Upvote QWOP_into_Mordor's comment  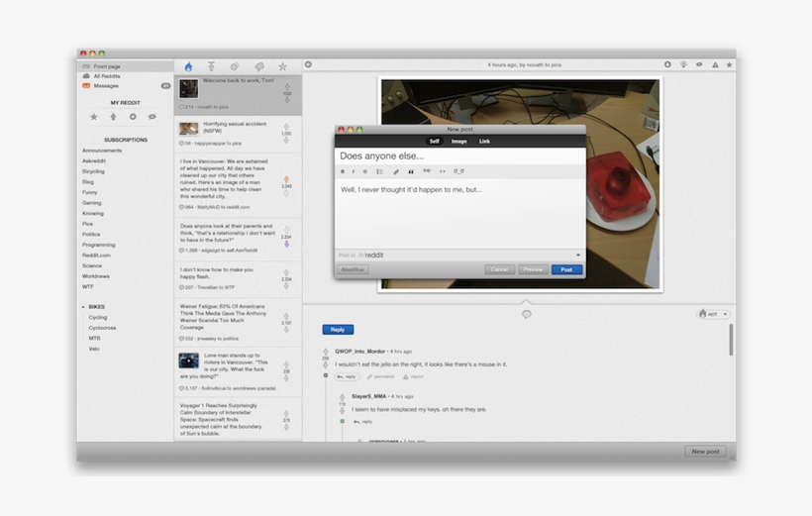tap(326, 352)
